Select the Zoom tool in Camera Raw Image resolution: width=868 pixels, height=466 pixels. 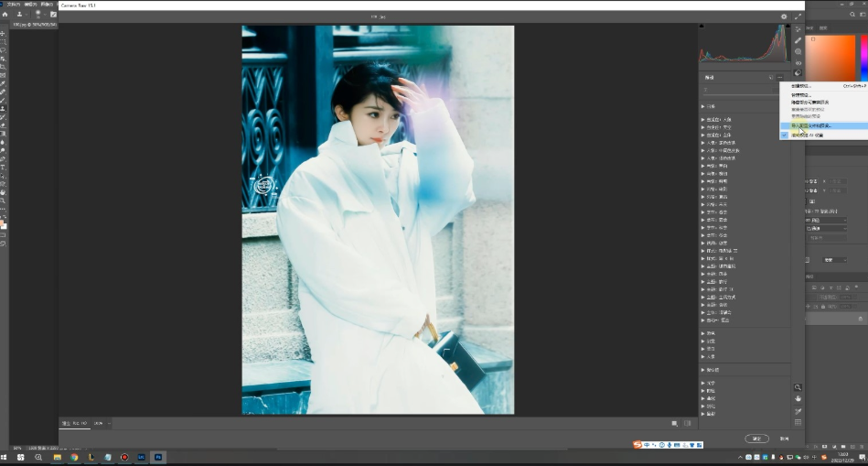tap(798, 387)
